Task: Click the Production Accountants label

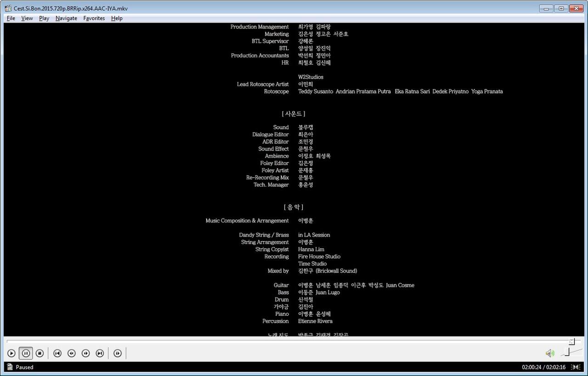Action: [x=260, y=56]
